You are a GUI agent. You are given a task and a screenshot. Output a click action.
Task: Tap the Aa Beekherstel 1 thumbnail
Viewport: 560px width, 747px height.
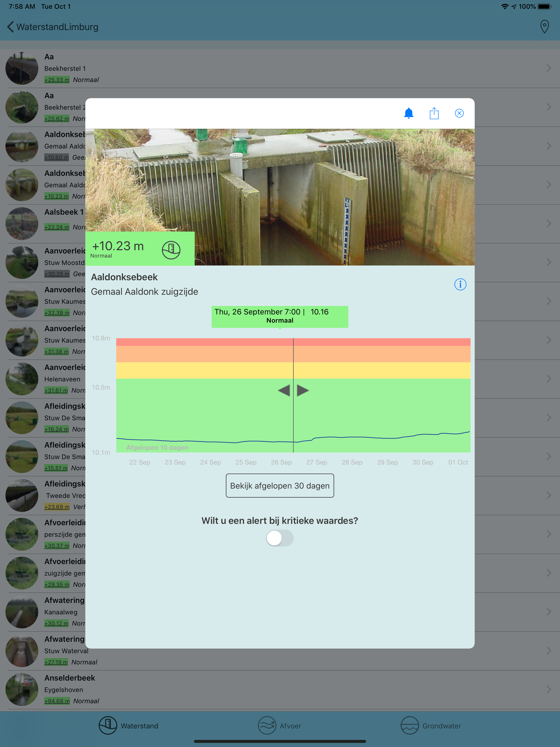pos(22,68)
